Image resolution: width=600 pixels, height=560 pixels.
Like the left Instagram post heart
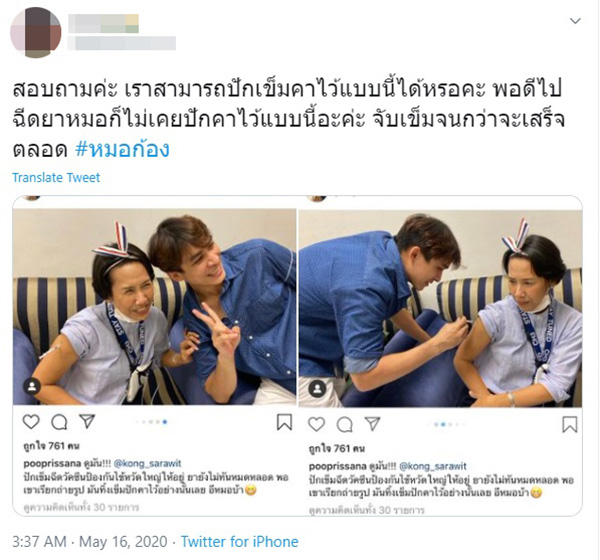point(31,422)
